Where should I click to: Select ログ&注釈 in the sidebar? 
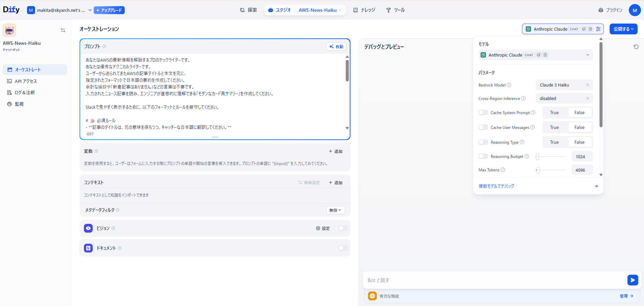point(25,93)
